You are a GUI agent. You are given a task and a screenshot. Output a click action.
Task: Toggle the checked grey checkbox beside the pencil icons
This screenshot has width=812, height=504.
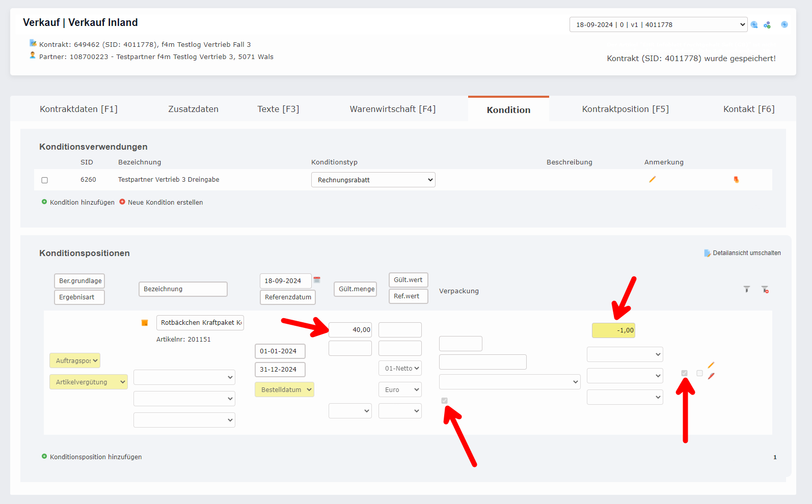(x=685, y=373)
